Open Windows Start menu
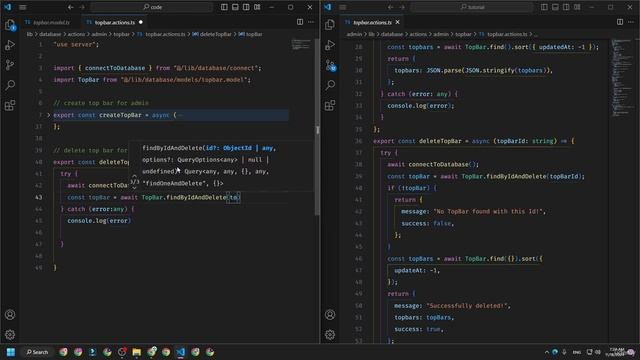 (x=11, y=352)
